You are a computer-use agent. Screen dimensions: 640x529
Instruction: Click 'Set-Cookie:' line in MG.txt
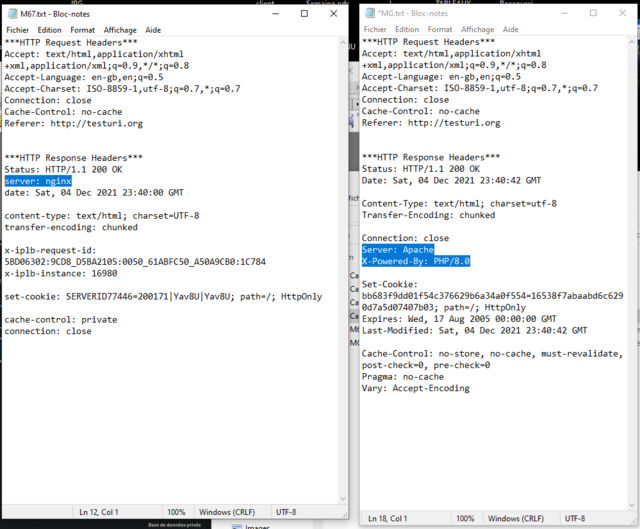point(390,284)
